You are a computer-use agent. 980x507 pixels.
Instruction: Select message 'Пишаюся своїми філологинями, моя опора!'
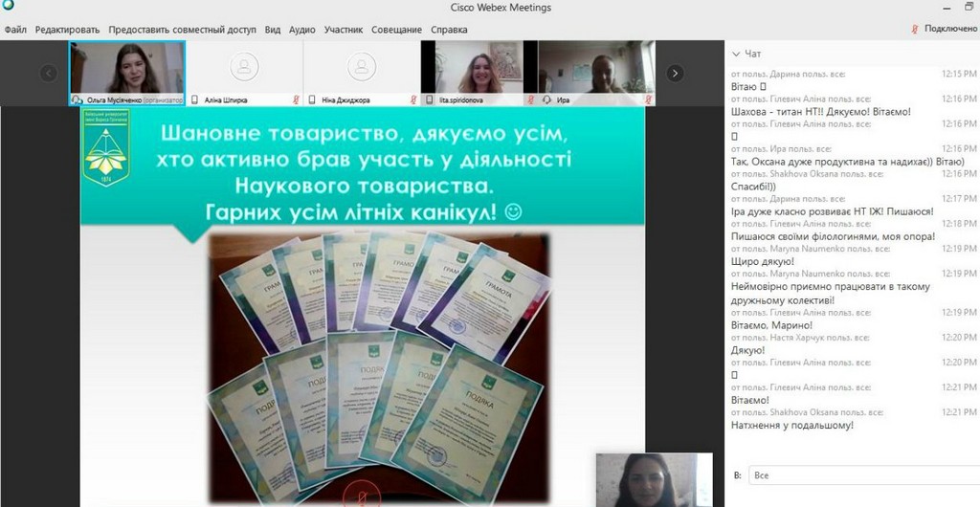click(833, 236)
